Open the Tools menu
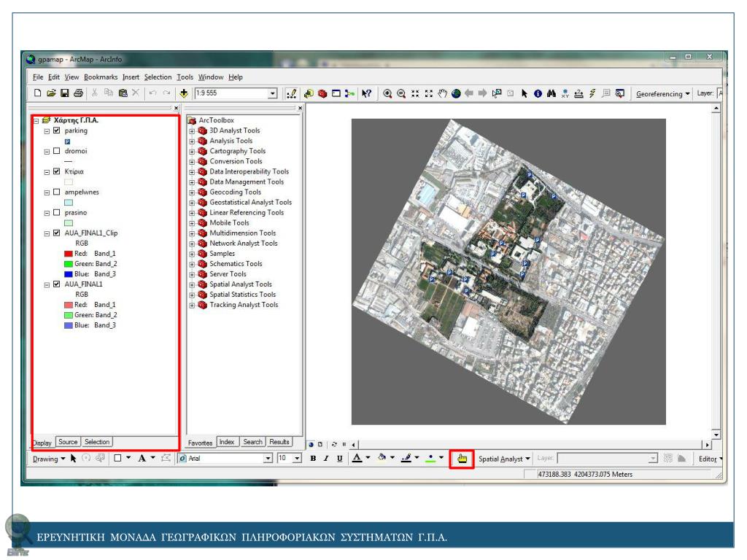 point(185,77)
